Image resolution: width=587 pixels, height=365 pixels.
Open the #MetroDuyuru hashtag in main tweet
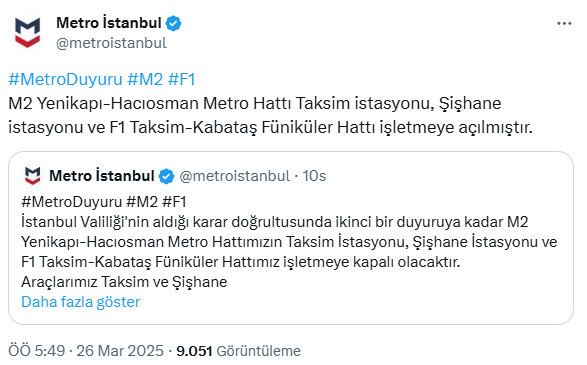click(x=66, y=79)
